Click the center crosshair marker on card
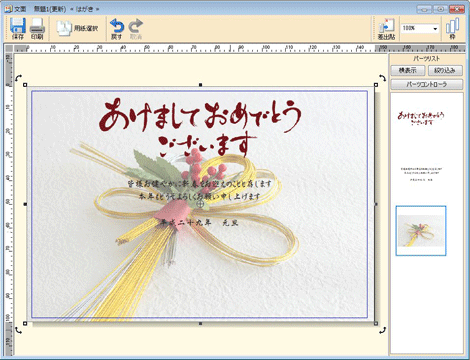Image resolution: width=470 pixels, height=360 pixels. tap(200, 204)
